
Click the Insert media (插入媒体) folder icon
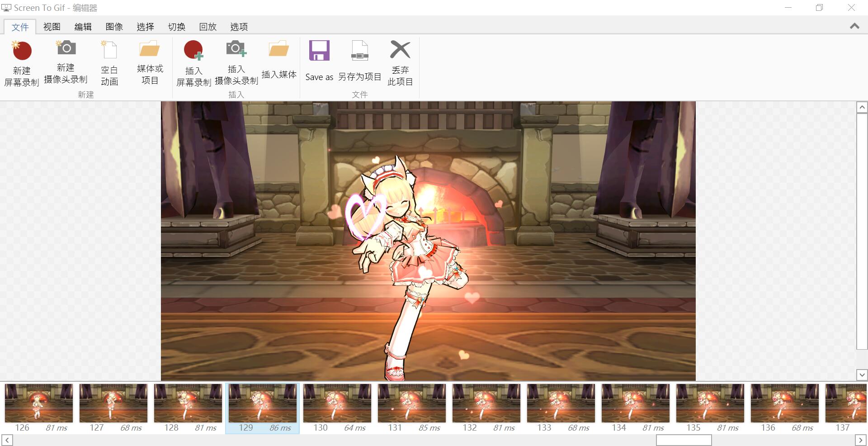coord(278,49)
